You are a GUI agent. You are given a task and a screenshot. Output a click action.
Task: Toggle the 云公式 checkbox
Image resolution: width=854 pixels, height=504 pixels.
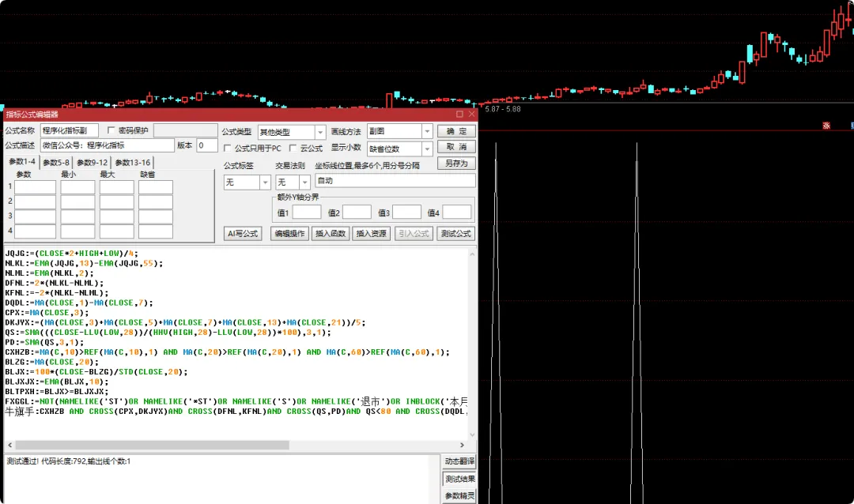(x=293, y=148)
